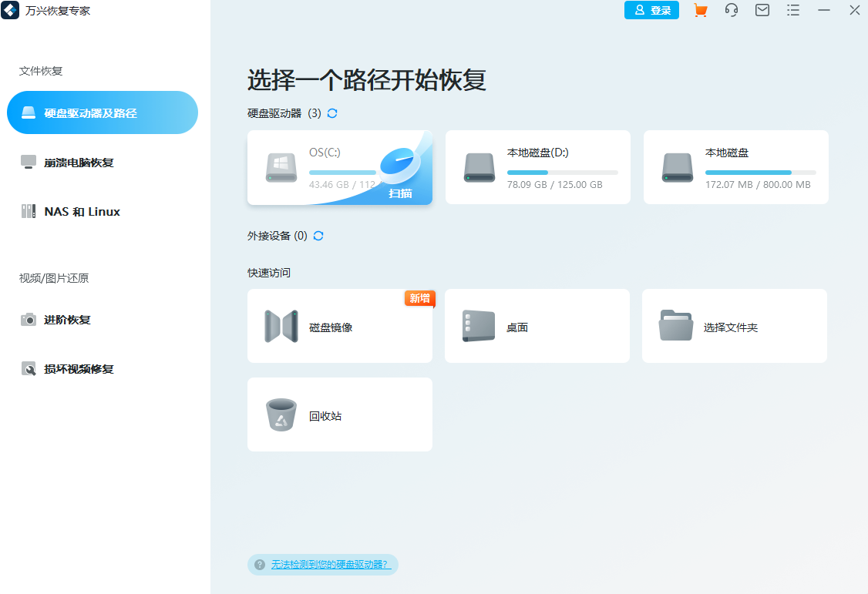This screenshot has height=594, width=868.
Task: Select the 回收站 recovery option
Action: tap(339, 414)
